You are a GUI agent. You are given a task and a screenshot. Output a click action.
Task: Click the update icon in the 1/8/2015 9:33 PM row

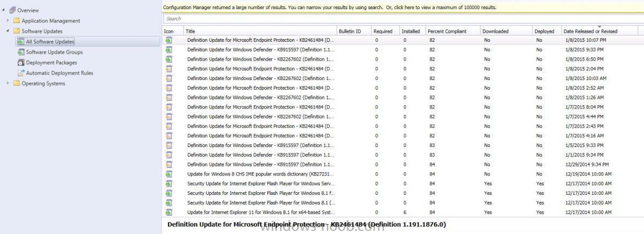coord(169,50)
